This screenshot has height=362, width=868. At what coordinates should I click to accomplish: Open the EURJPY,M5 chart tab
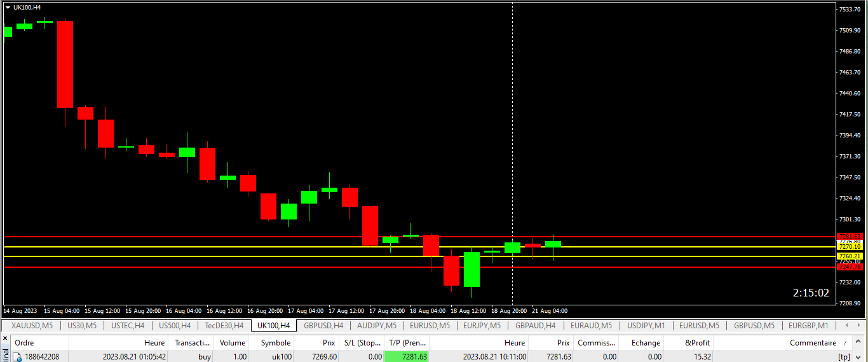pyautogui.click(x=482, y=326)
